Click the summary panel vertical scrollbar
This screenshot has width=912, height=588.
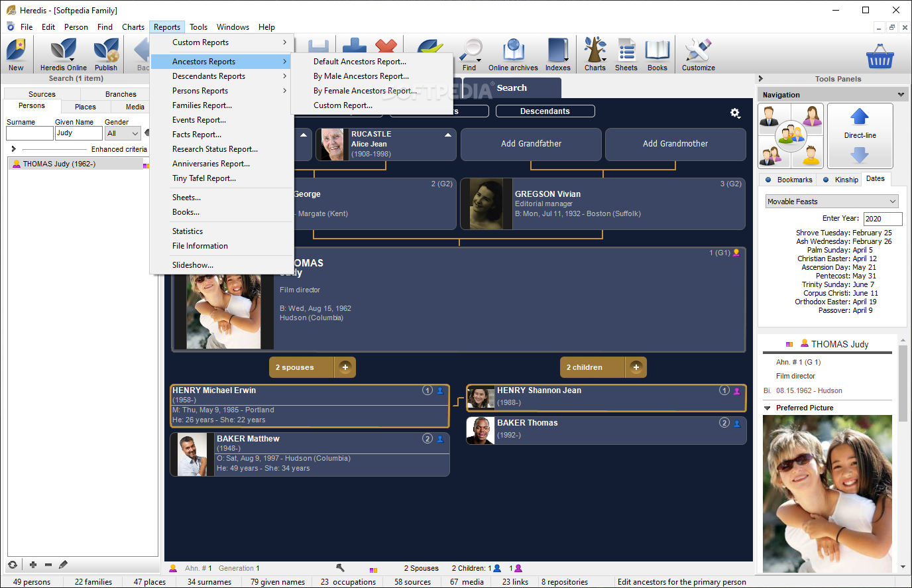click(903, 382)
